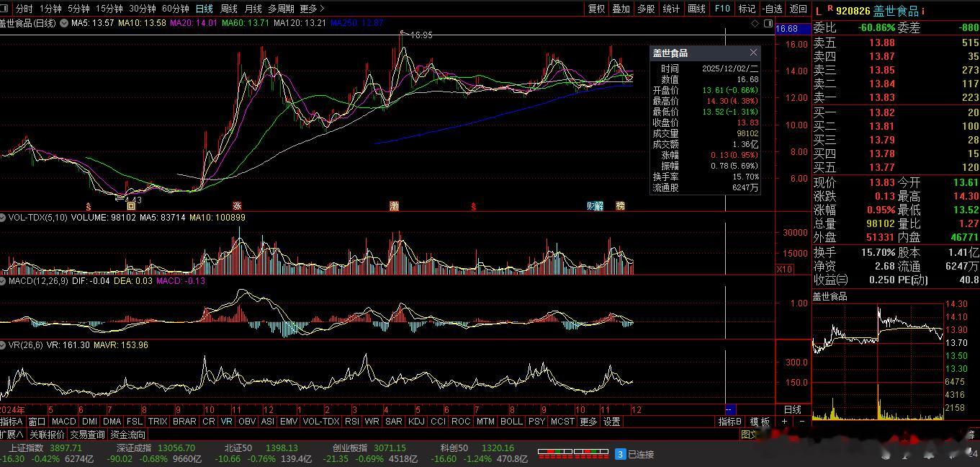Viewport: 980px width, 467px height.
Task: Click the round dropdown icon beside 盖世食品(日线)
Action: 64,23
